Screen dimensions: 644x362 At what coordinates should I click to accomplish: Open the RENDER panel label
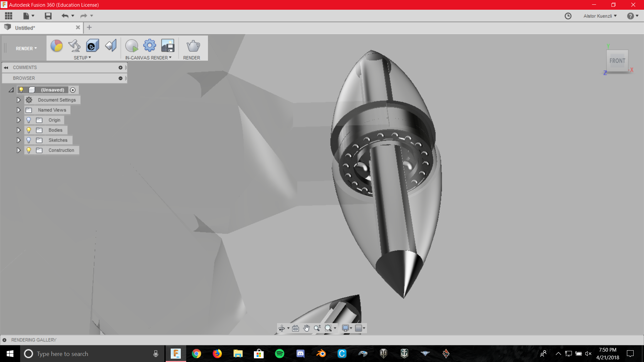click(192, 58)
